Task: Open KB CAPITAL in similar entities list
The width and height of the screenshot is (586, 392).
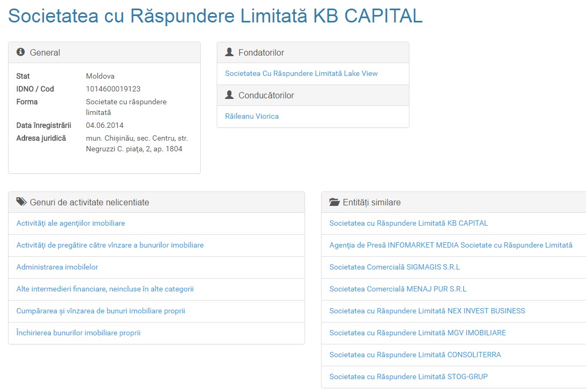Action: (x=408, y=223)
